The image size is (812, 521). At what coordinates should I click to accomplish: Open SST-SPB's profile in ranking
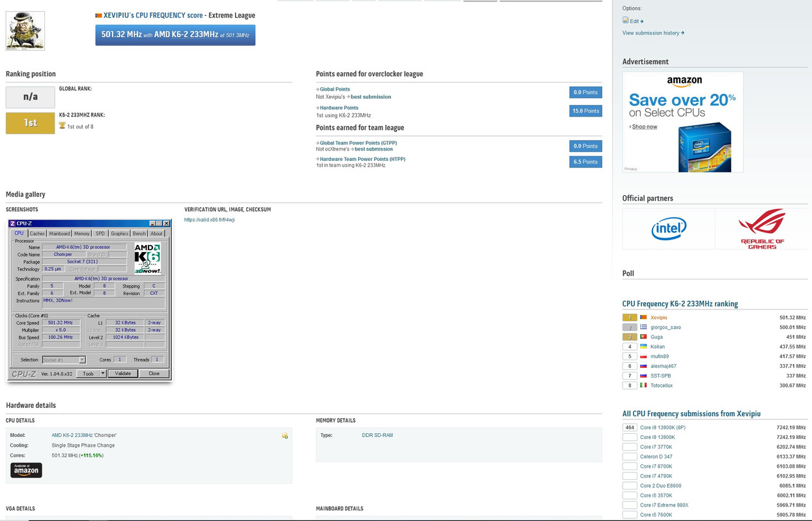coord(661,376)
